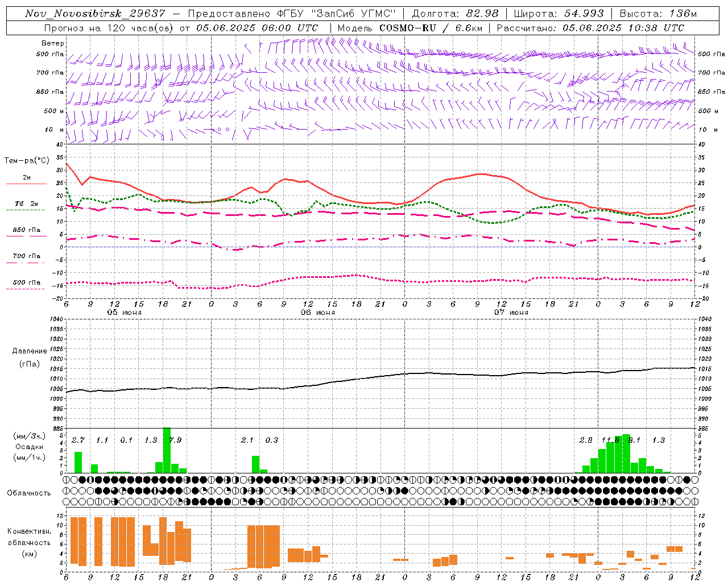Screen dimensions: 728x582
Task: Click the date label "06 июня"
Action: point(318,312)
